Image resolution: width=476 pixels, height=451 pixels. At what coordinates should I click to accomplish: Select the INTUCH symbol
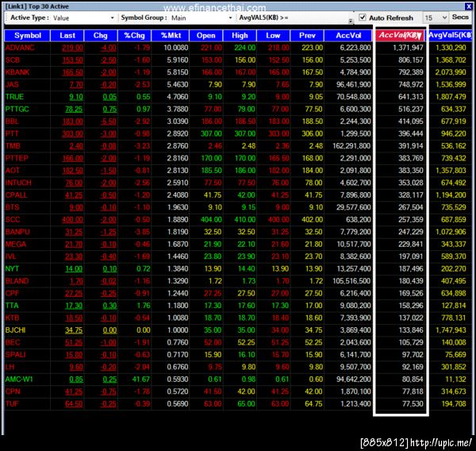(x=18, y=183)
